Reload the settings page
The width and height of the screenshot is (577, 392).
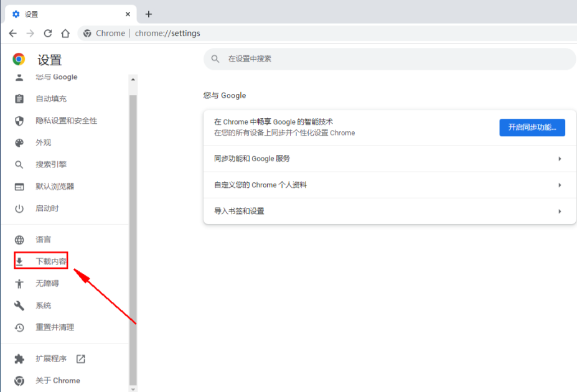point(48,34)
